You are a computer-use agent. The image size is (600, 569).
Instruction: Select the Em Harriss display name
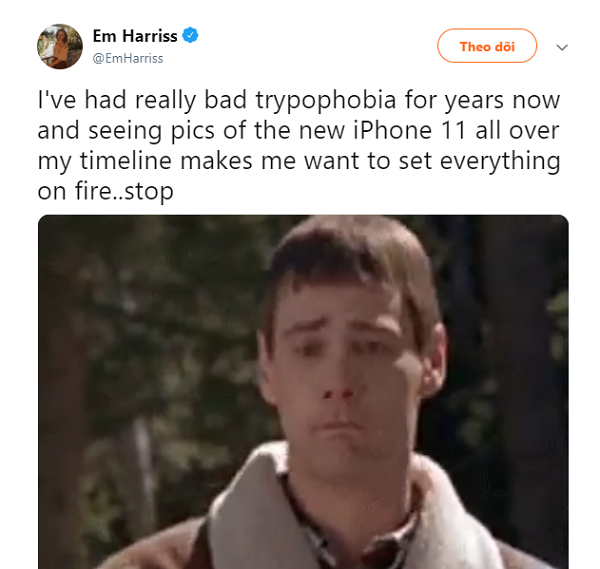tap(135, 36)
